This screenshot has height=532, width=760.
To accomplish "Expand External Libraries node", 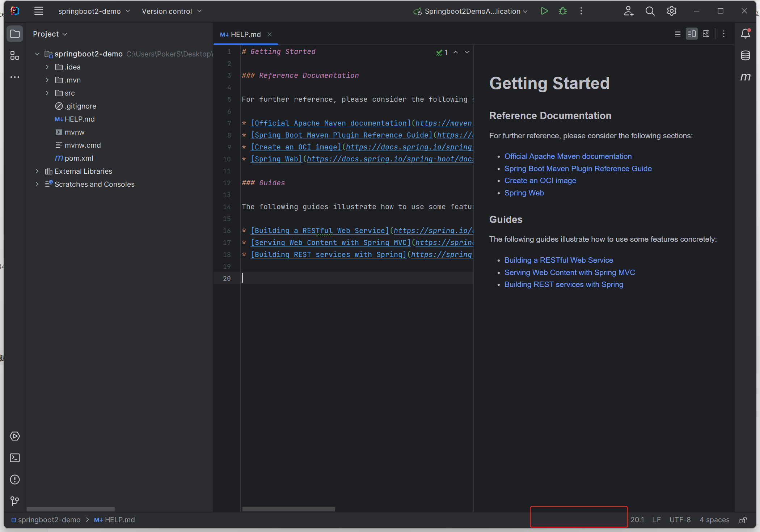I will coord(37,171).
